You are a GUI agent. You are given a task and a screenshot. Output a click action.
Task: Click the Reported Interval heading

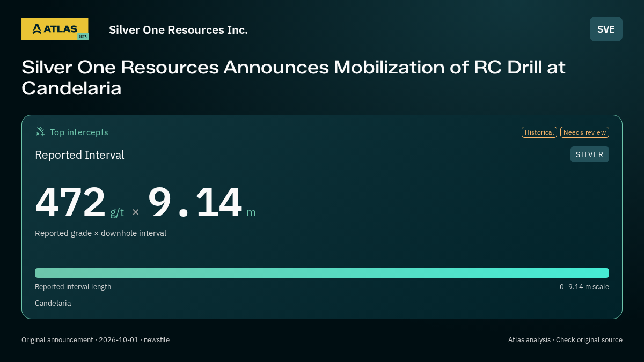(x=79, y=155)
